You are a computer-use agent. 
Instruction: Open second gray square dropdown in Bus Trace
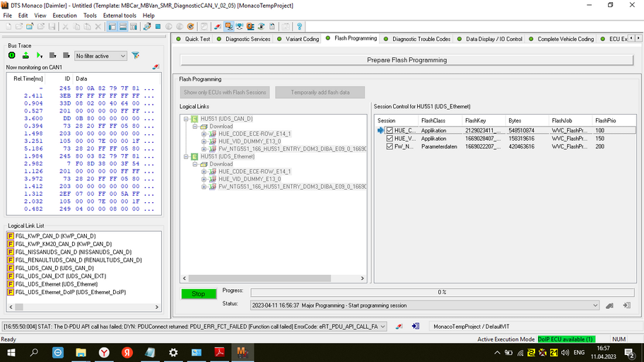point(66,55)
